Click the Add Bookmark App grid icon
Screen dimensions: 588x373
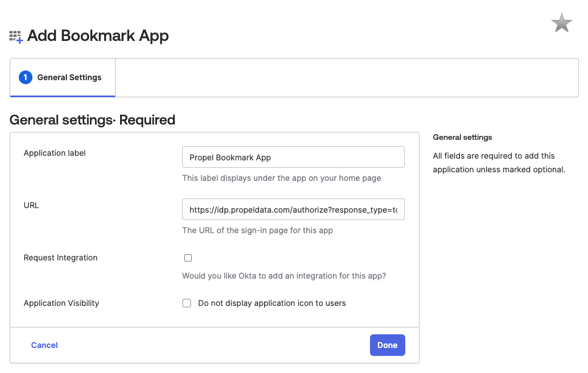16,35
